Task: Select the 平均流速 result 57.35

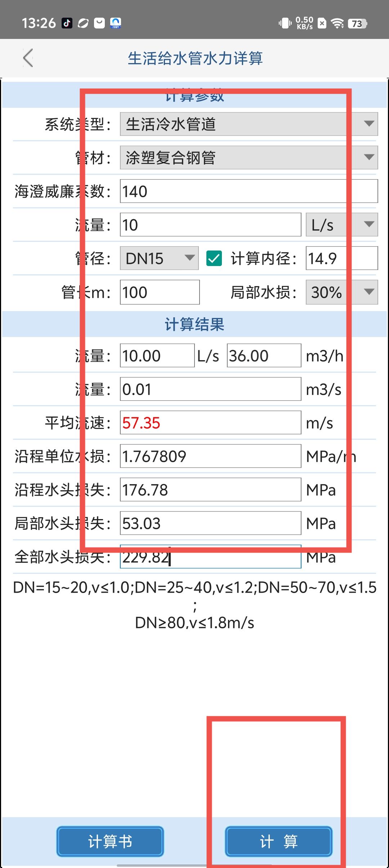Action: pos(210,422)
